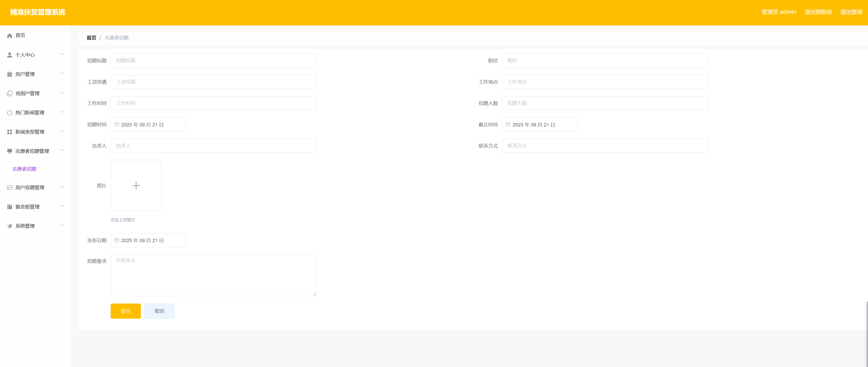Focus the 招聘标题 input field
This screenshot has width=868, height=367.
[213, 61]
